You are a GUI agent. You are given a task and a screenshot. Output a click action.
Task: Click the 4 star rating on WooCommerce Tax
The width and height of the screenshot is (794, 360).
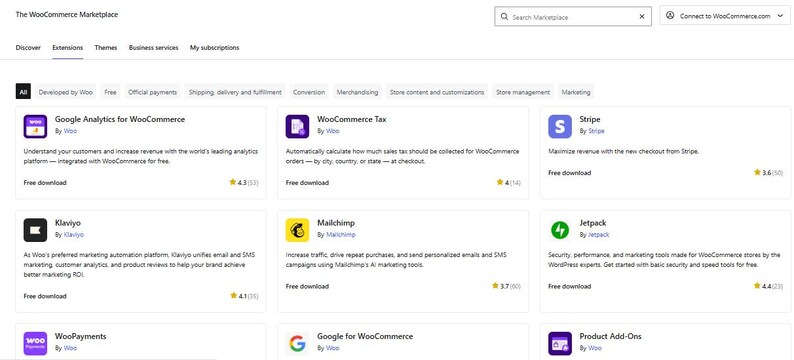point(509,182)
